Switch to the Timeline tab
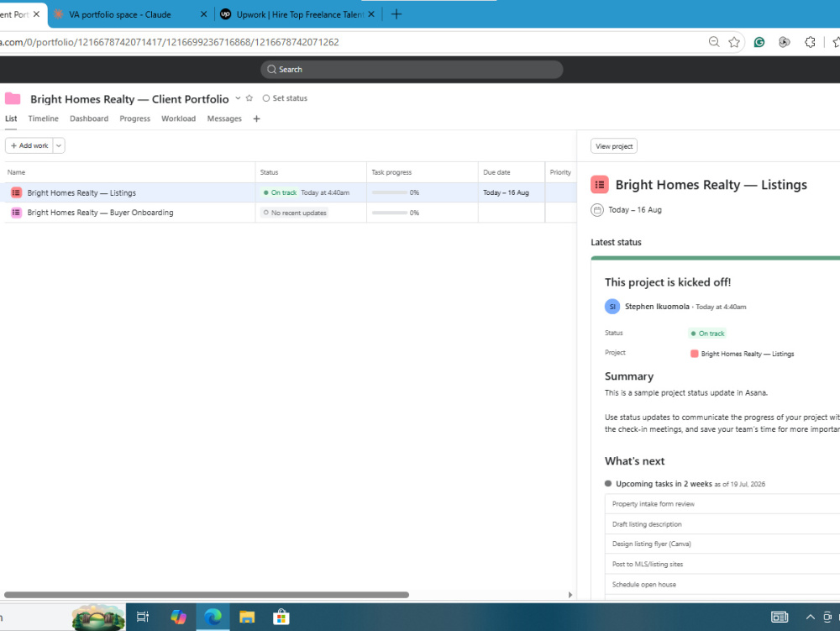The height and width of the screenshot is (631, 840). pyautogui.click(x=44, y=118)
